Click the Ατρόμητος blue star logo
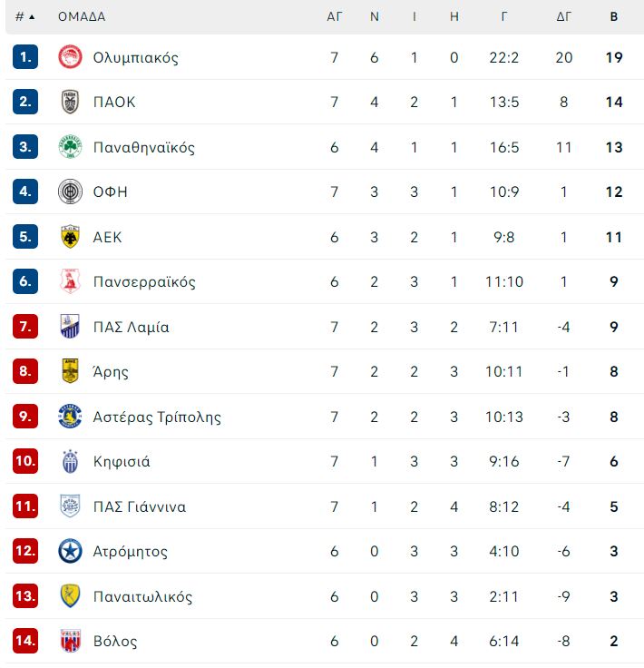Image resolution: width=644 pixels, height=668 pixels. point(70,551)
